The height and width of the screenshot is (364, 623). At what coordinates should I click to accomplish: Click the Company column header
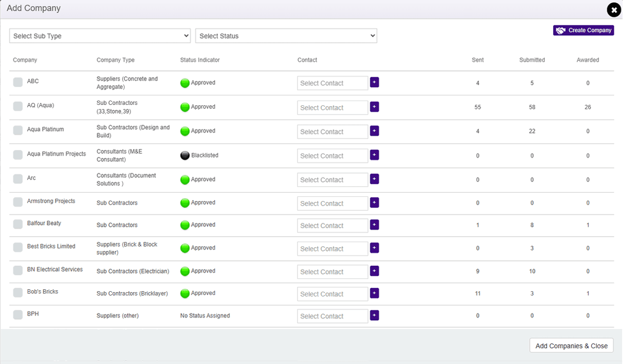pos(25,60)
